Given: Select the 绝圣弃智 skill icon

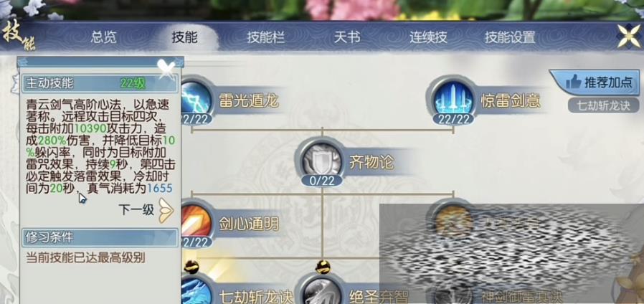Looking at the screenshot, I should tap(323, 291).
